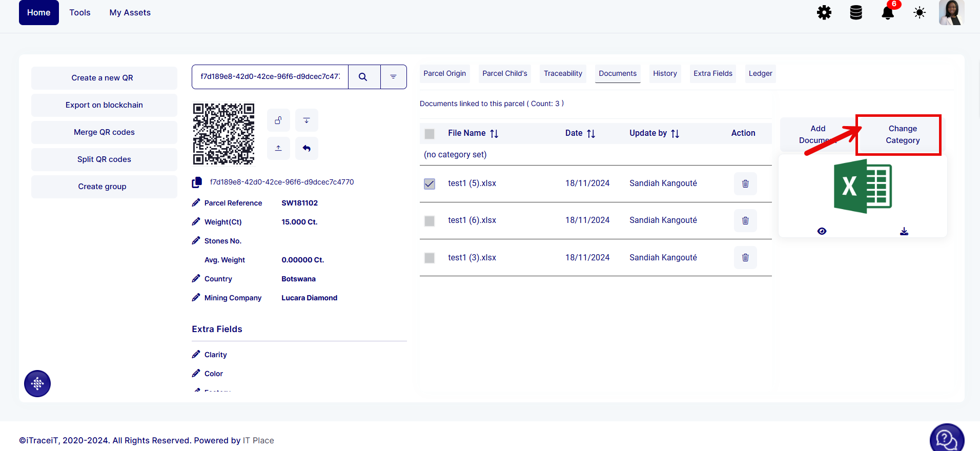Screen dimensions: 980x451
Task: Click the search magnifier button
Action: [x=363, y=77]
